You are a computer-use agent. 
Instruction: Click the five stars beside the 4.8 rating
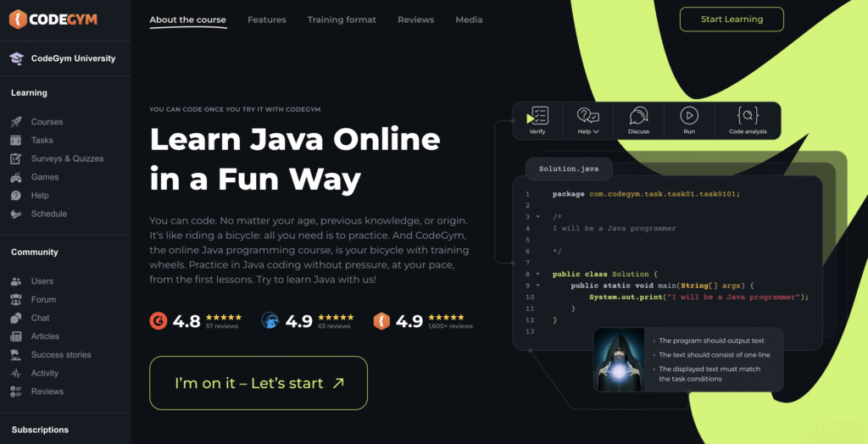tap(224, 317)
